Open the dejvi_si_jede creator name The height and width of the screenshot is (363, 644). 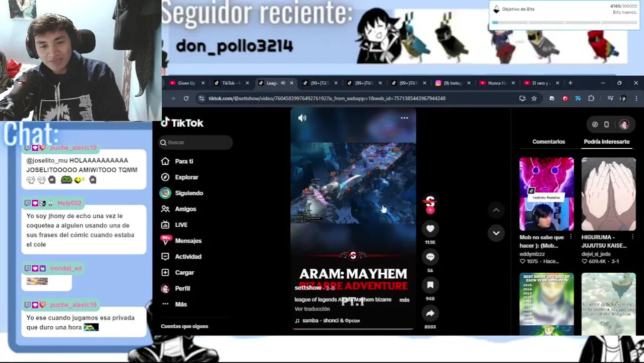596,254
